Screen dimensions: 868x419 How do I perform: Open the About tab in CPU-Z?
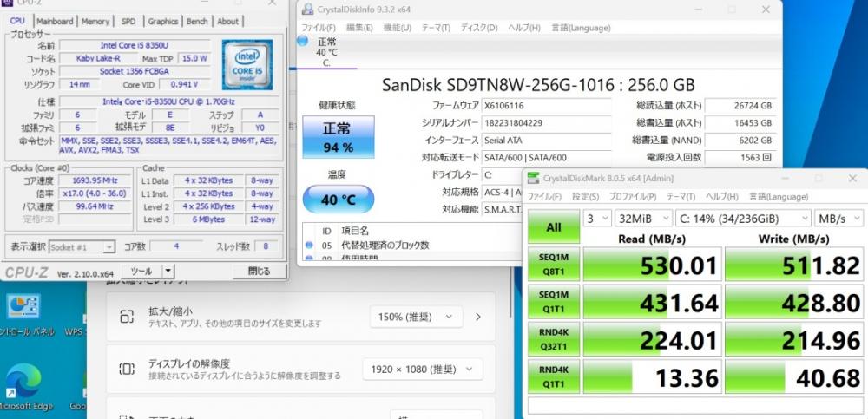pyautogui.click(x=227, y=21)
